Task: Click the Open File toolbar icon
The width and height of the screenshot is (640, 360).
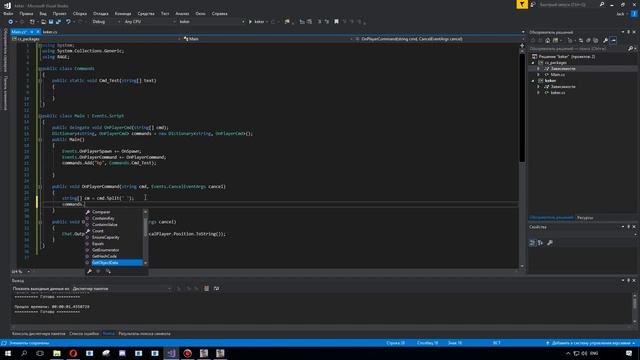Action: pos(43,22)
